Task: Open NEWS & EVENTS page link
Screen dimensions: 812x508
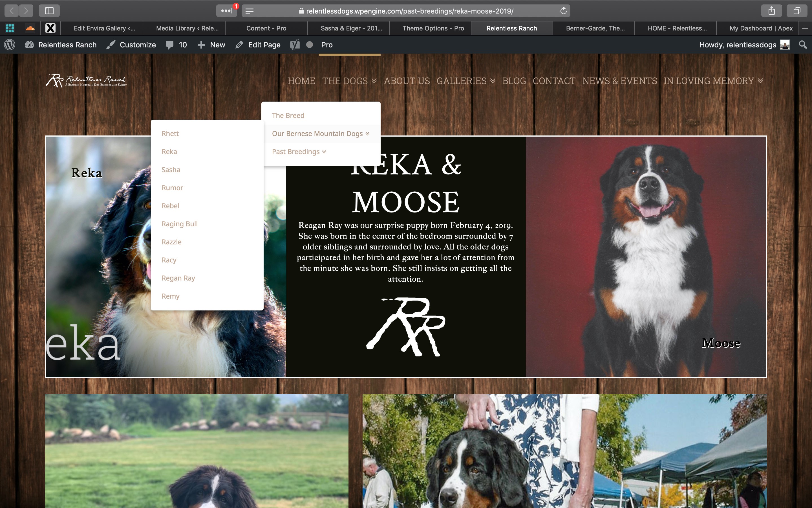Action: pyautogui.click(x=619, y=81)
